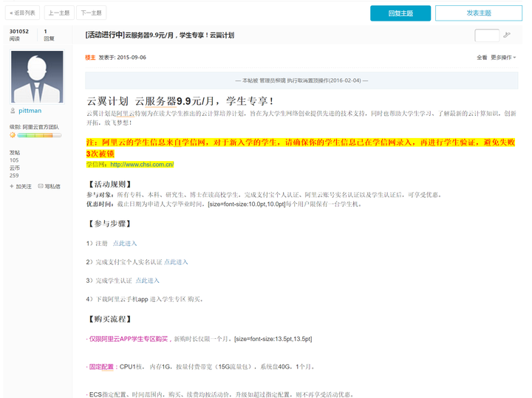
Task: Click the 优惠时间 rule line
Action: point(224,205)
